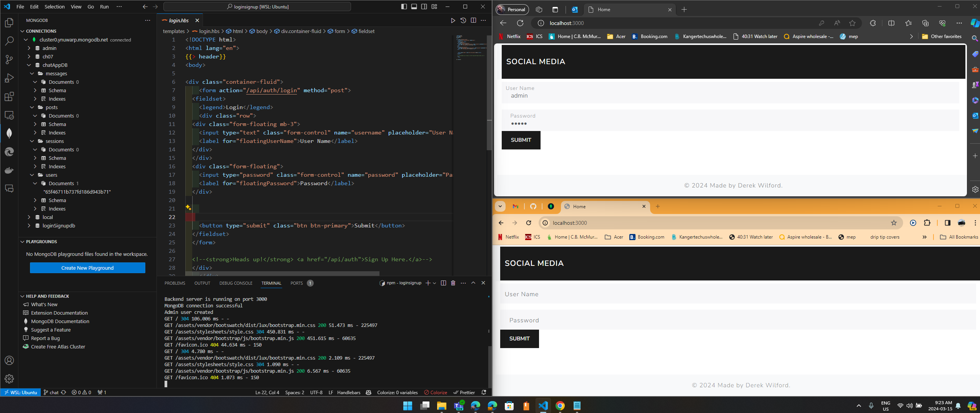This screenshot has width=980, height=413.
Task: Click SUBMIT in the Edge login form
Action: (x=521, y=140)
